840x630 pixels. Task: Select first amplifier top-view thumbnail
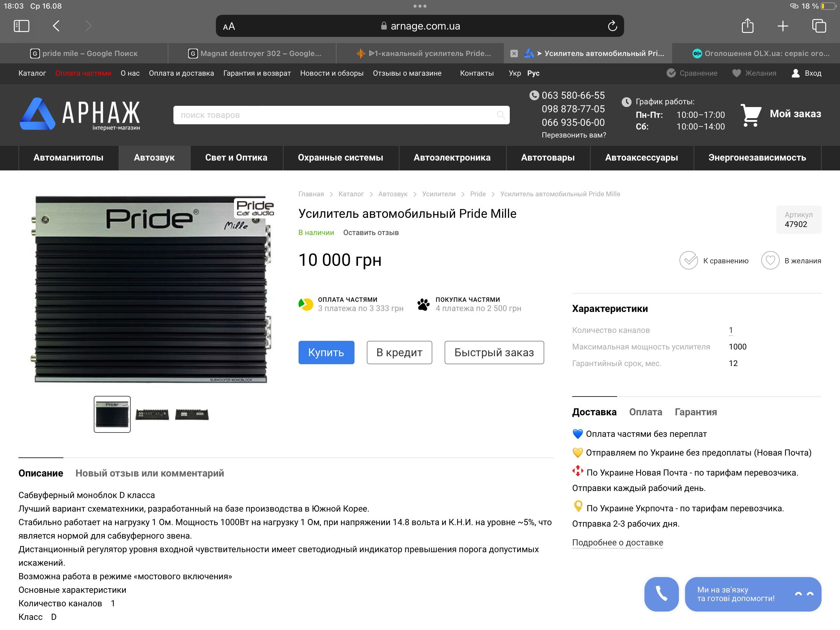click(112, 414)
